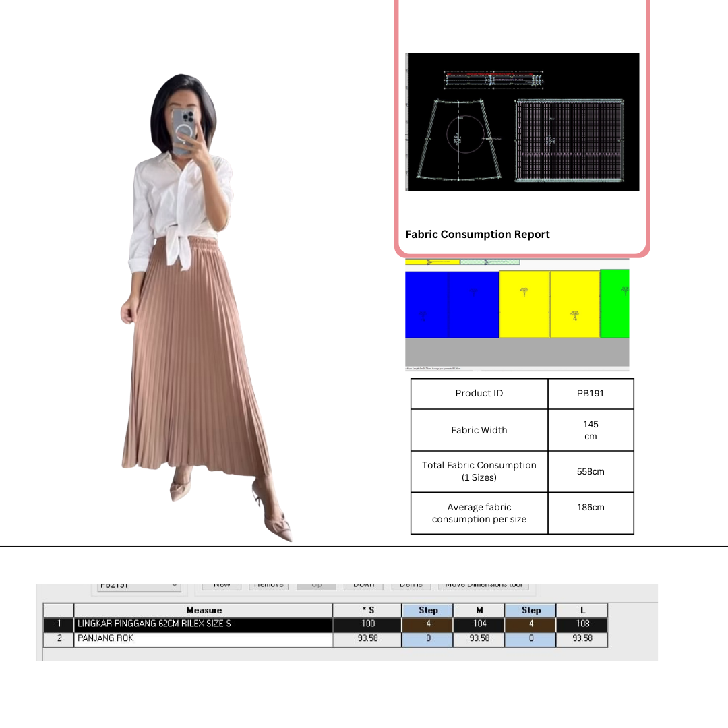Click the New button above the table

222,585
